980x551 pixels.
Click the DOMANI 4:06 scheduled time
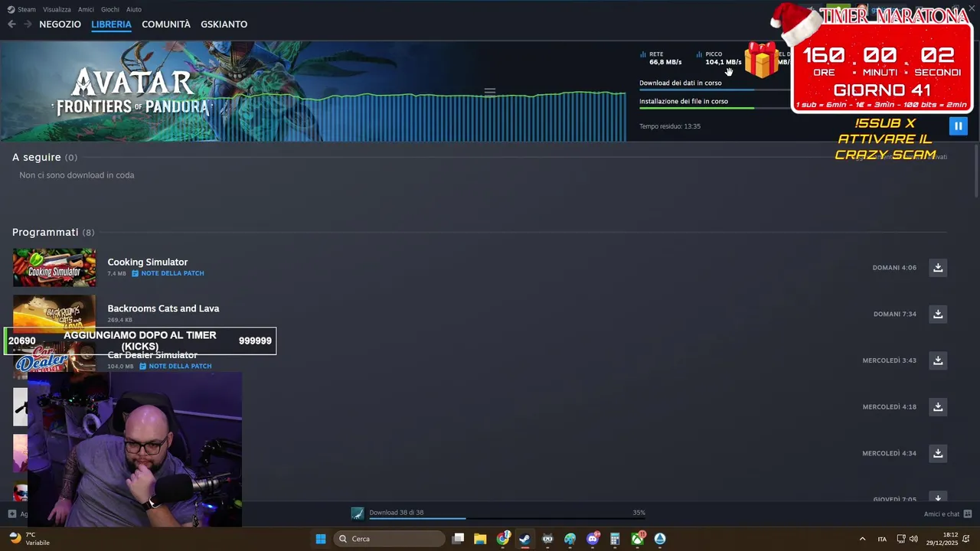(894, 268)
